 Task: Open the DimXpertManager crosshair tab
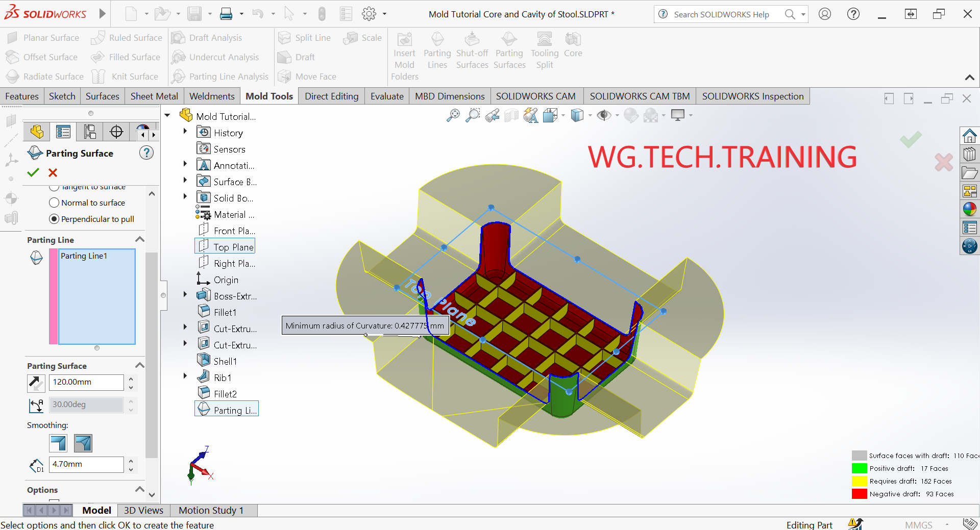tap(116, 132)
